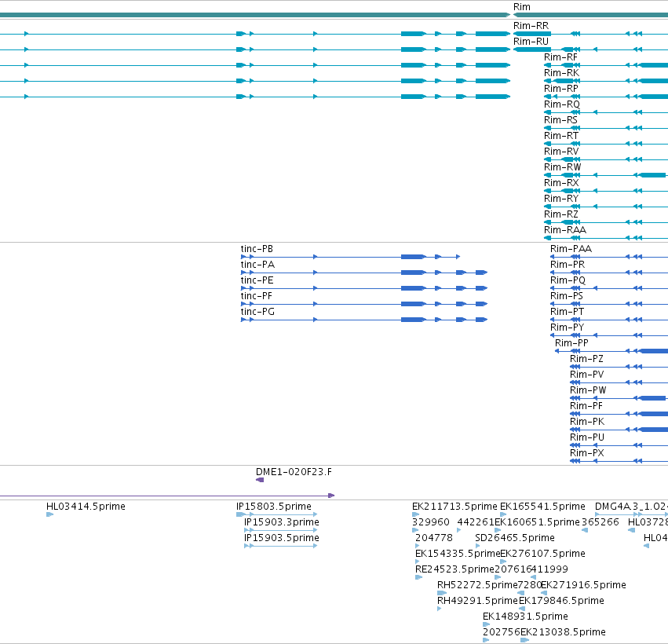Click the 365266 reverse arrow glyph
This screenshot has height=644, width=668.
point(585,530)
